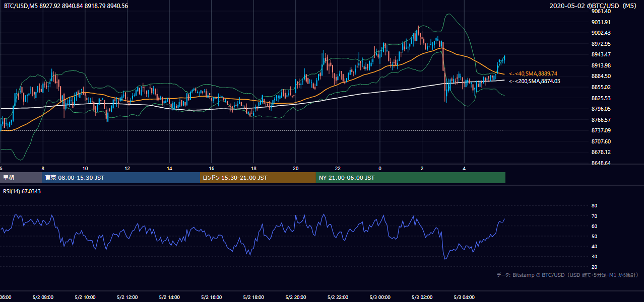This screenshot has width=644, height=302.
Task: Click the bottom time label 5/2 10:00
Action: [85, 298]
